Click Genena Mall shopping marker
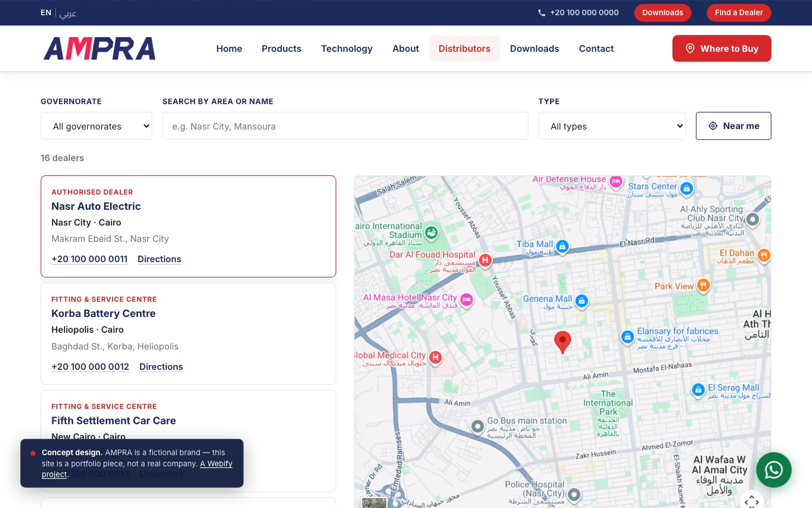The image size is (812, 508). pos(582,301)
